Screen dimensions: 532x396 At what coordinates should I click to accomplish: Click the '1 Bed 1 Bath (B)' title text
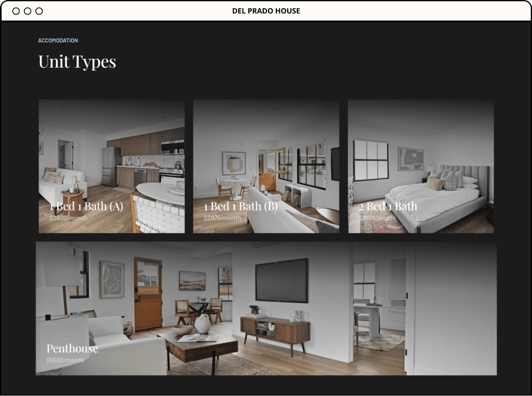point(241,206)
